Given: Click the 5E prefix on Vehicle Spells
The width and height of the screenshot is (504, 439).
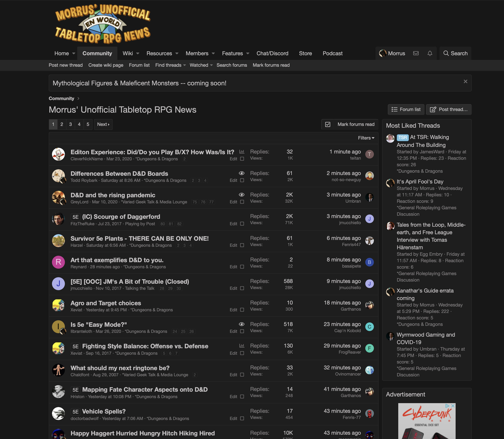Looking at the screenshot, I should click(75, 412).
